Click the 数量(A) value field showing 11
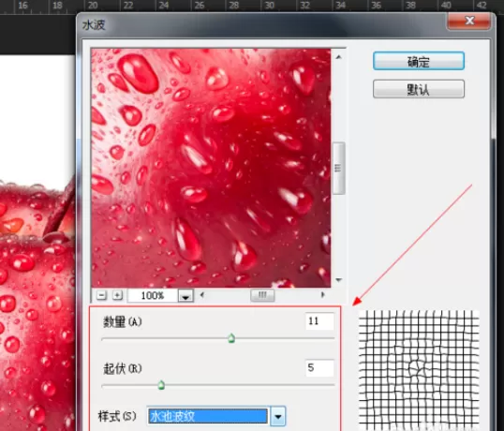 pos(319,321)
